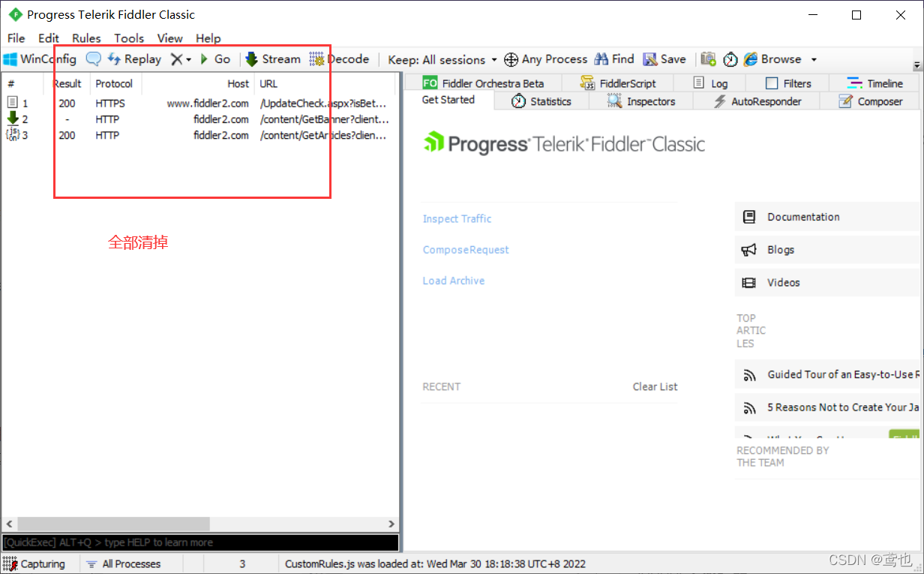Click session list horizontal scrollbar right arrow
Screen dimensions: 924x574
391,524
